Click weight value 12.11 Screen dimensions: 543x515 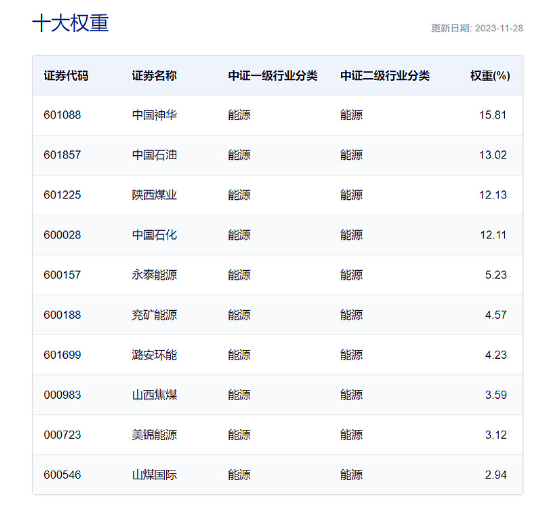(x=493, y=235)
